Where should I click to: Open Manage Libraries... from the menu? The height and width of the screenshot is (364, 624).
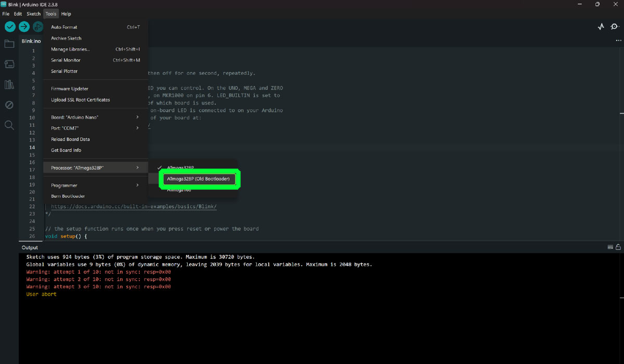[x=96, y=49]
